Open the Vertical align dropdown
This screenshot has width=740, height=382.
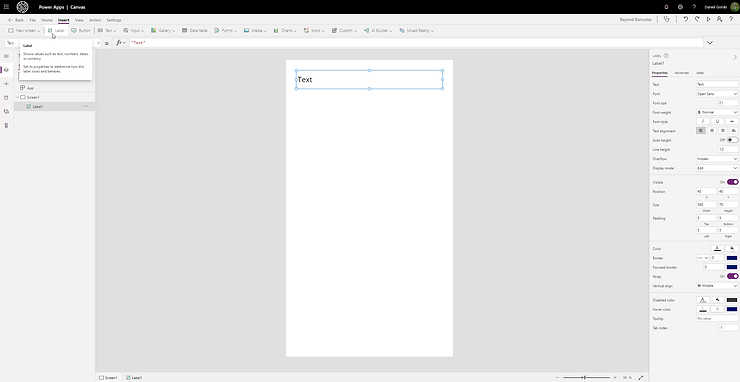[x=717, y=286]
